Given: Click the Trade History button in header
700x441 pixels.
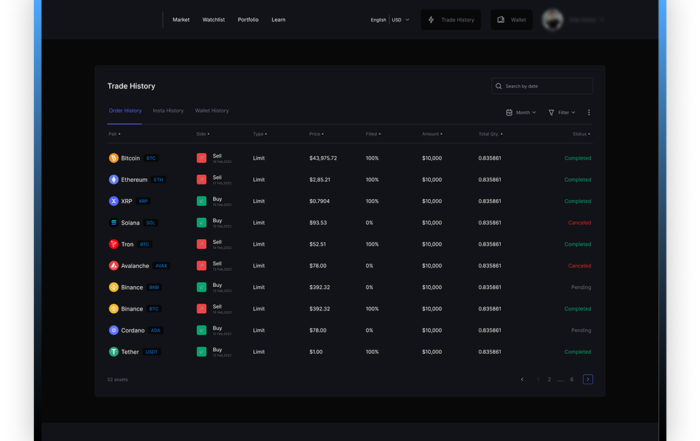Looking at the screenshot, I should 451,20.
